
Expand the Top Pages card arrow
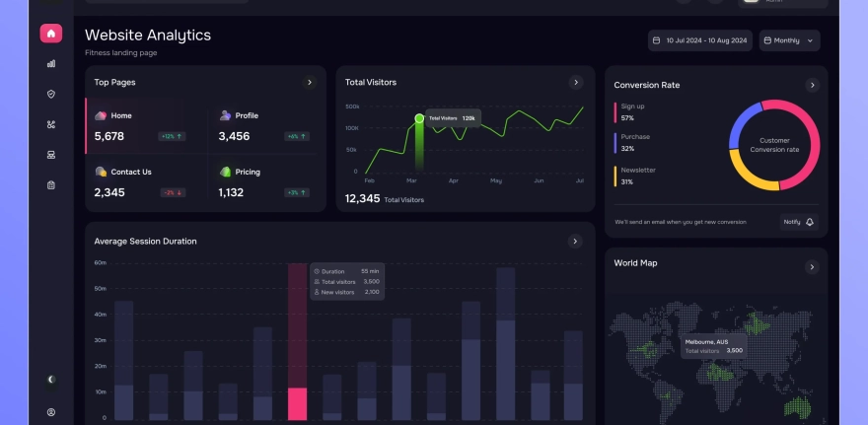tap(310, 83)
